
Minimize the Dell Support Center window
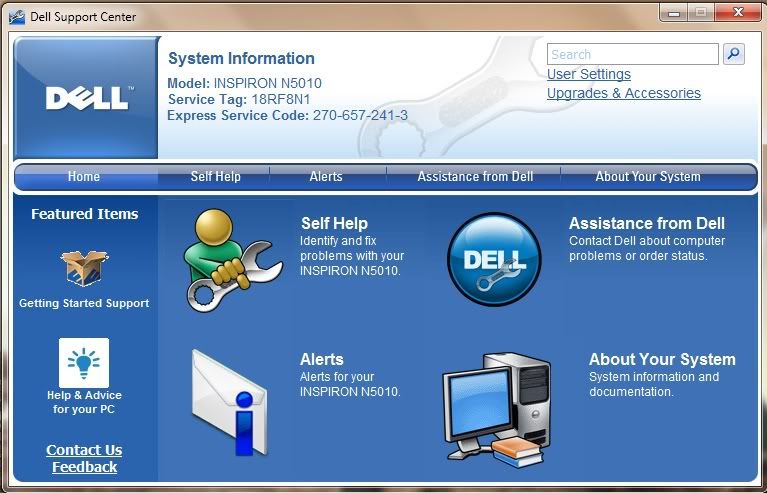(x=674, y=13)
